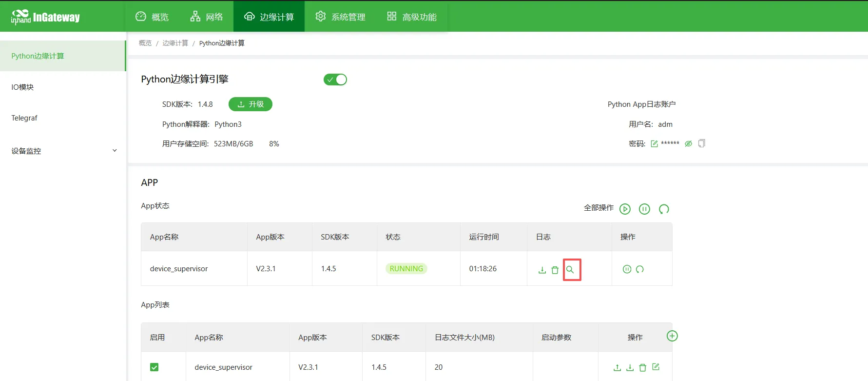Open the 概览 top navigation tab

click(152, 17)
